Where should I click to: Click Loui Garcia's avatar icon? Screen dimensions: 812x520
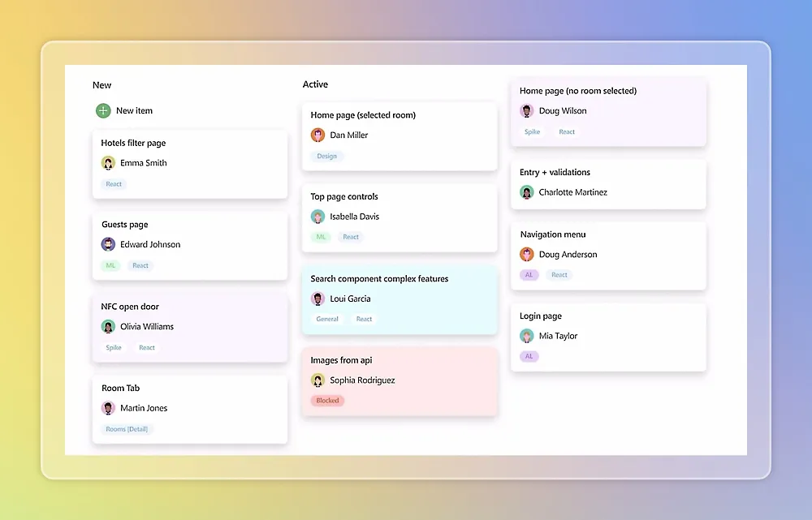click(x=318, y=299)
